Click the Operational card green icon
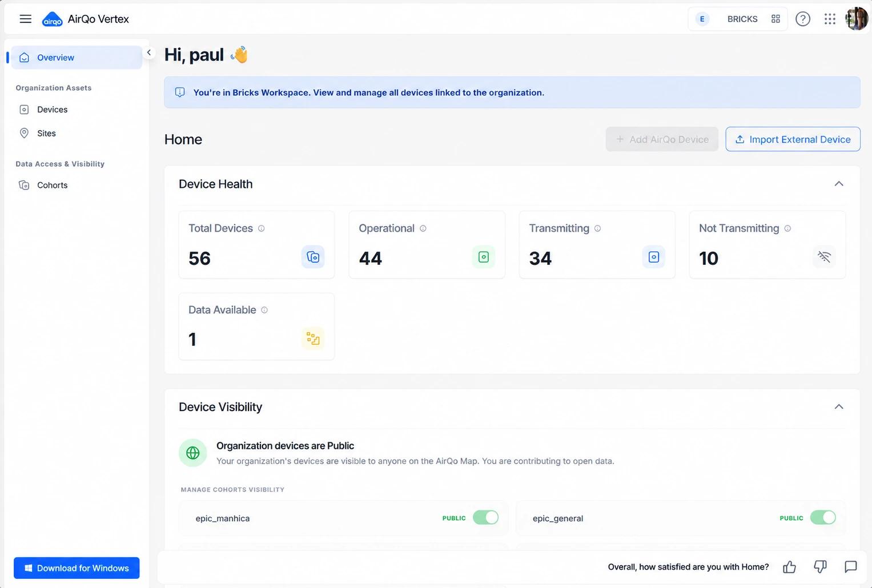Image resolution: width=872 pixels, height=588 pixels. (x=484, y=257)
